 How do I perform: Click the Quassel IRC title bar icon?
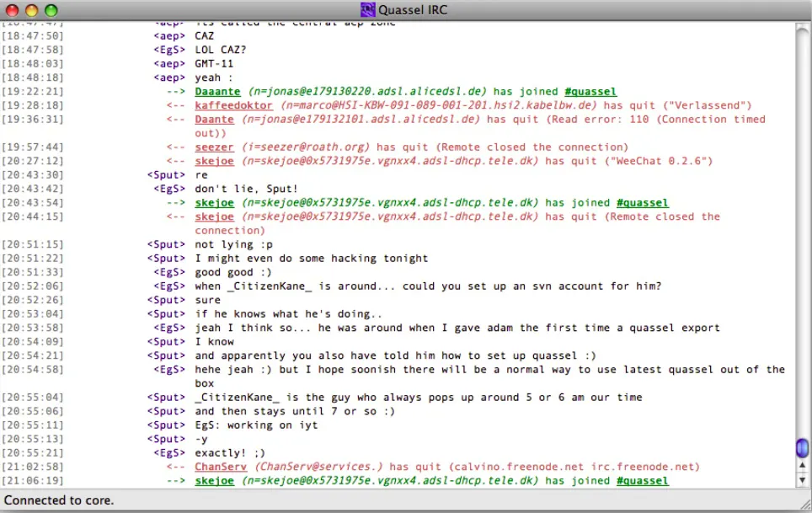pyautogui.click(x=368, y=10)
